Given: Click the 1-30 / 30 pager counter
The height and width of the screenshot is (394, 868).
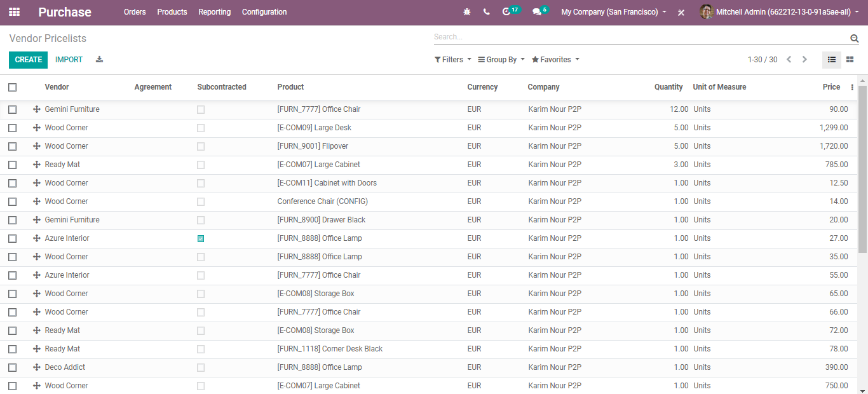Looking at the screenshot, I should click(763, 60).
